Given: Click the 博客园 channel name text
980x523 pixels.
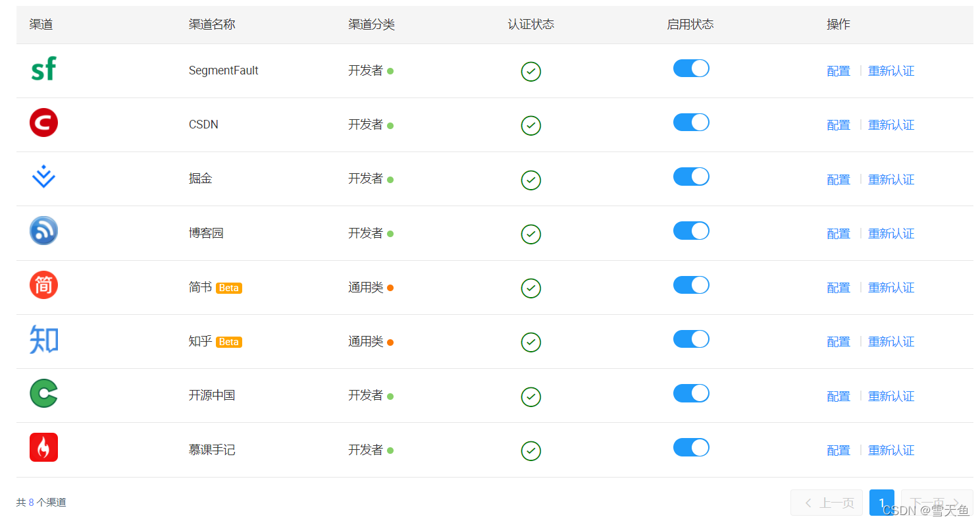Looking at the screenshot, I should 206,233.
